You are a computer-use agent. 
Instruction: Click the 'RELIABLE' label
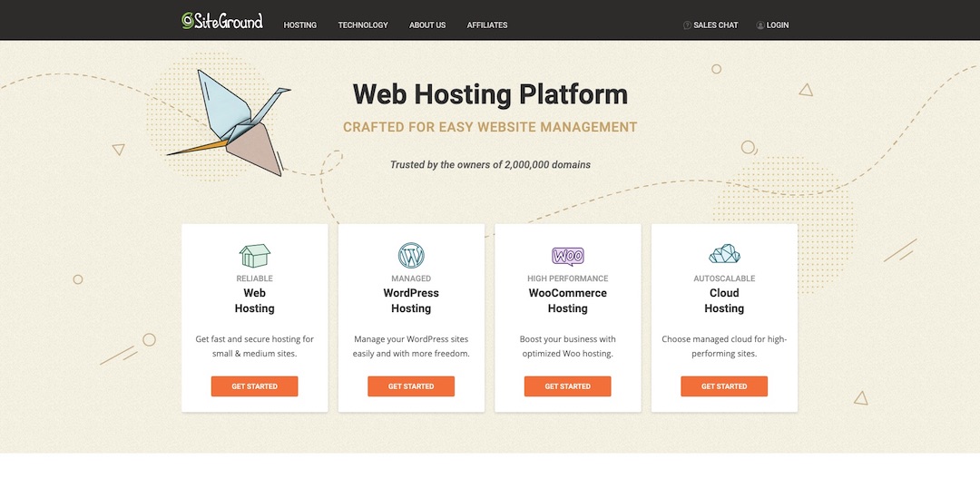(x=254, y=278)
